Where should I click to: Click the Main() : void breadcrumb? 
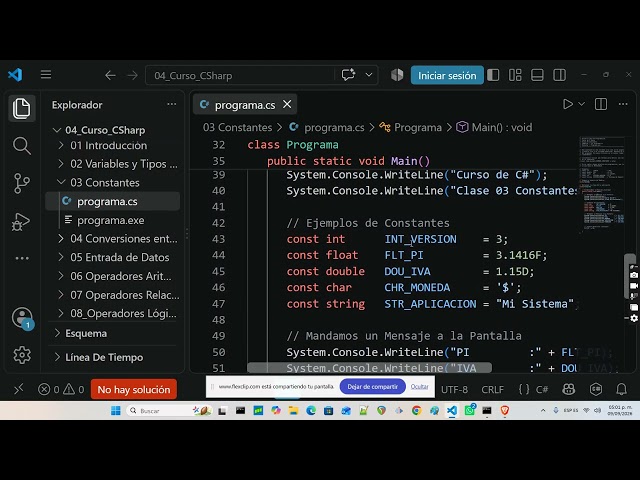tap(494, 127)
